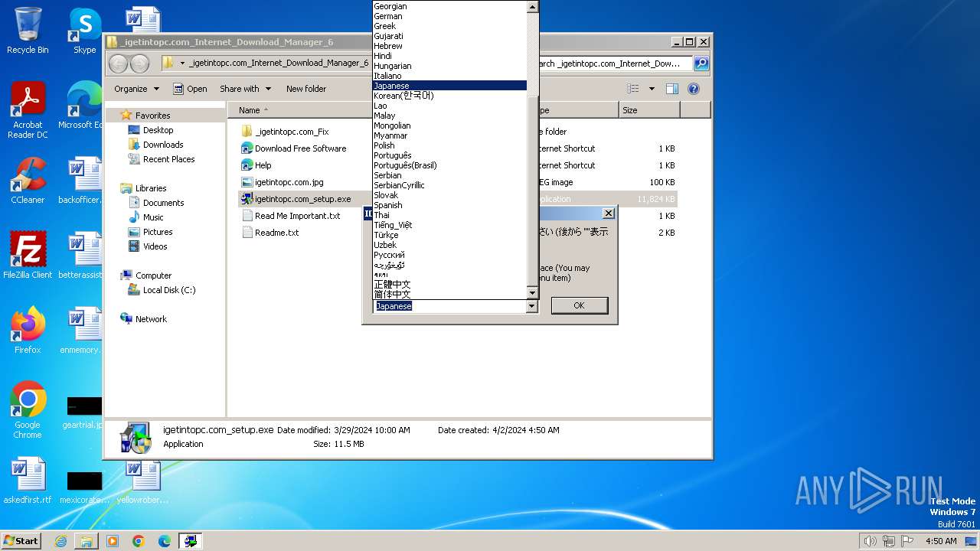Select the _igetintopc.com_Fix folder
Image resolution: width=980 pixels, height=551 pixels.
[x=292, y=132]
